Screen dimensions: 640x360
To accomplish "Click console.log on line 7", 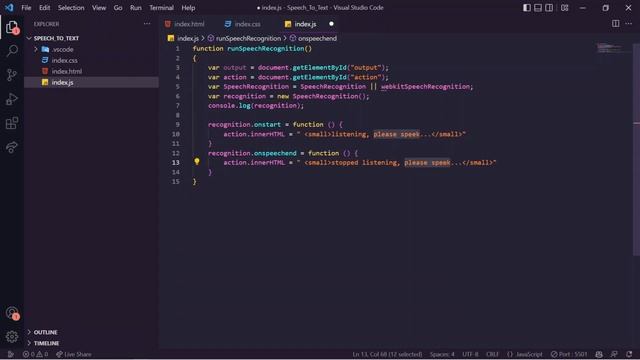I will point(229,106).
